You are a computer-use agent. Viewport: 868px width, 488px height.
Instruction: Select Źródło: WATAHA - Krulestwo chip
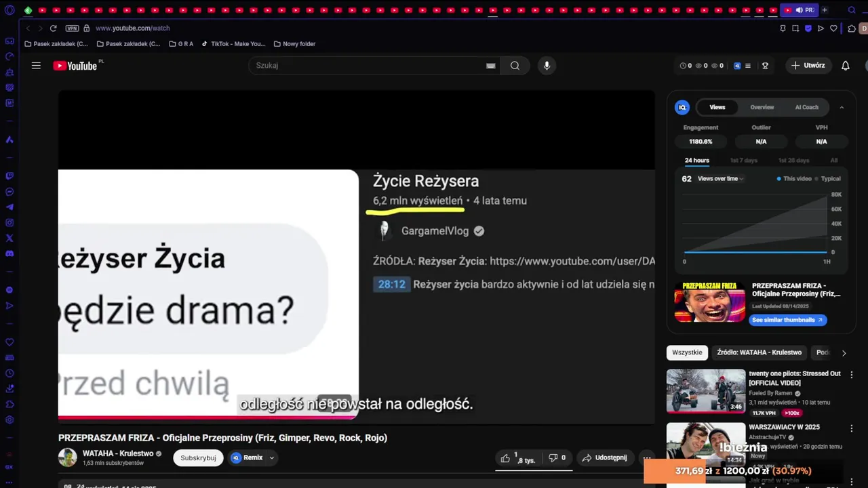click(759, 352)
